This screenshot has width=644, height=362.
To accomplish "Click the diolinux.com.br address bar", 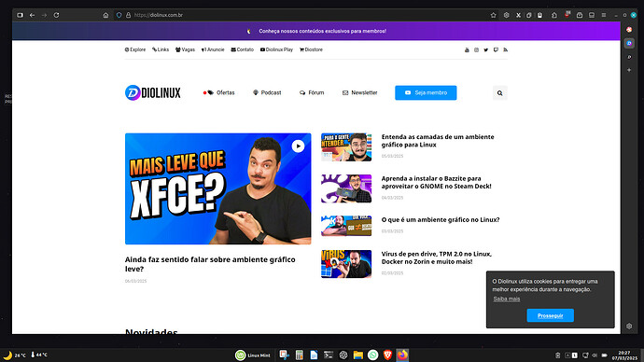I will (287, 15).
